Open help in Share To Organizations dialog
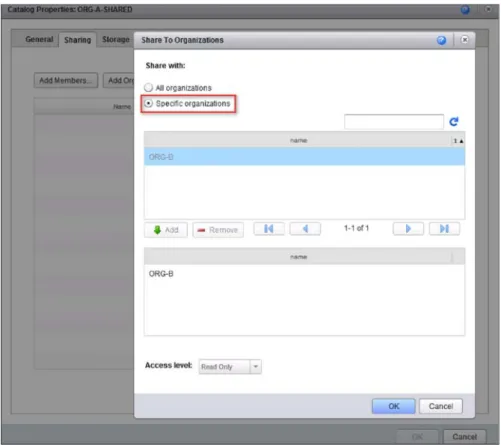The height and width of the screenshot is (445, 501). [x=441, y=40]
